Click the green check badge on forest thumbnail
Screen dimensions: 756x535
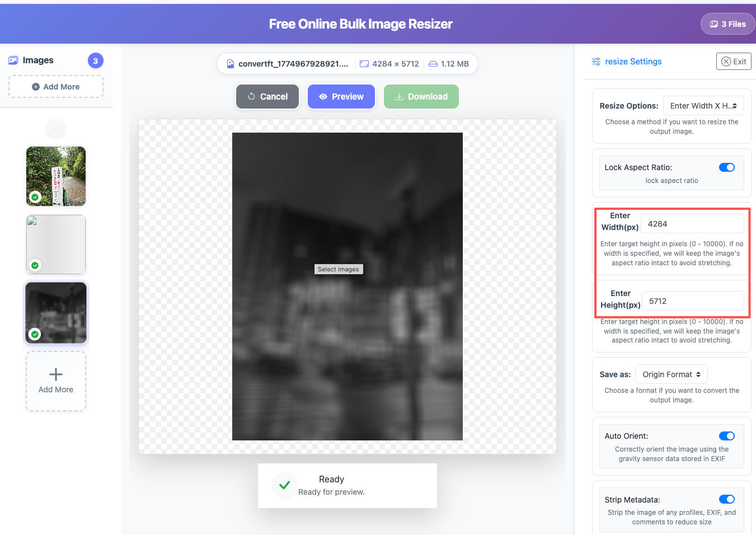tap(35, 197)
